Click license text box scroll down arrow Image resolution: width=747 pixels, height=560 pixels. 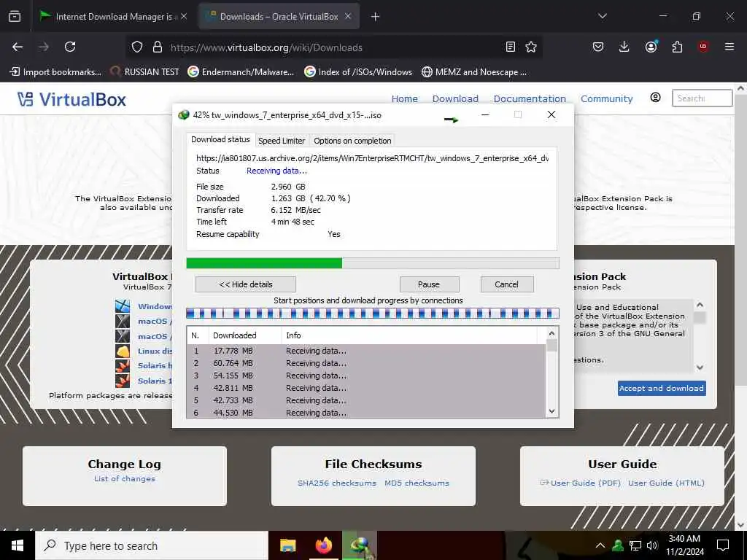pyautogui.click(x=700, y=367)
